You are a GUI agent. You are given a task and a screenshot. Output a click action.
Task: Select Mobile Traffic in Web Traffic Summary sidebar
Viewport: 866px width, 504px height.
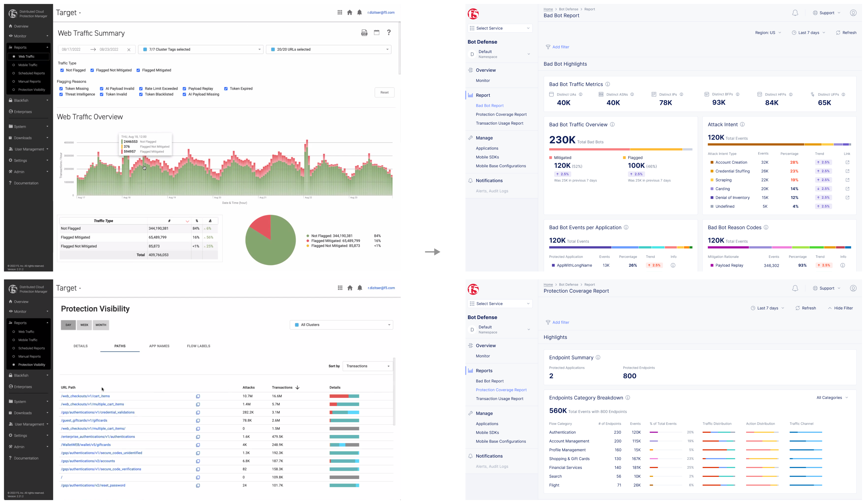pyautogui.click(x=28, y=65)
